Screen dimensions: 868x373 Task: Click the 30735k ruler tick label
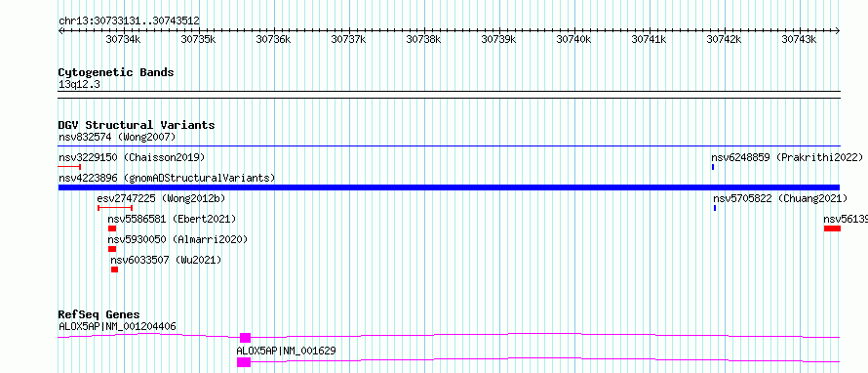click(x=198, y=39)
